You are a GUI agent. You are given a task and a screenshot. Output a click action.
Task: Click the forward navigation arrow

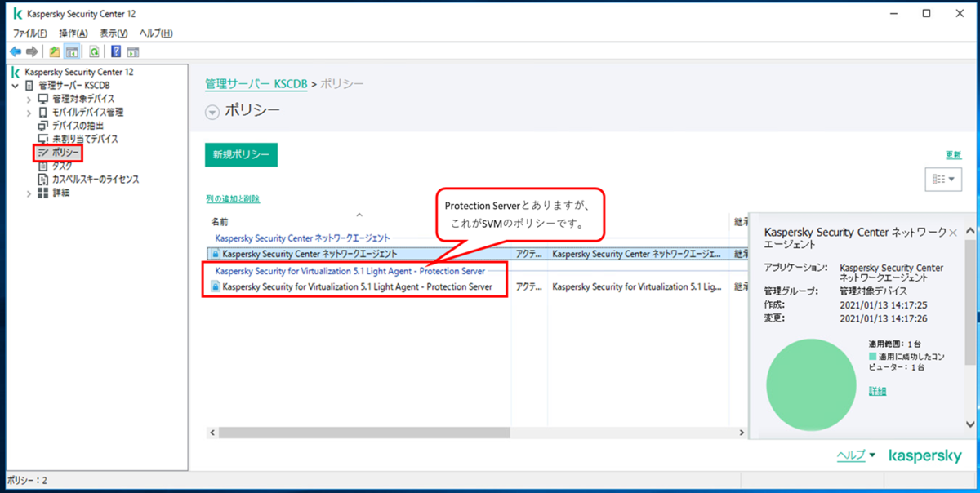coord(32,51)
